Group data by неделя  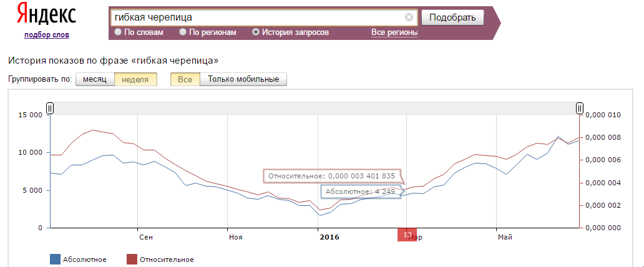point(135,79)
